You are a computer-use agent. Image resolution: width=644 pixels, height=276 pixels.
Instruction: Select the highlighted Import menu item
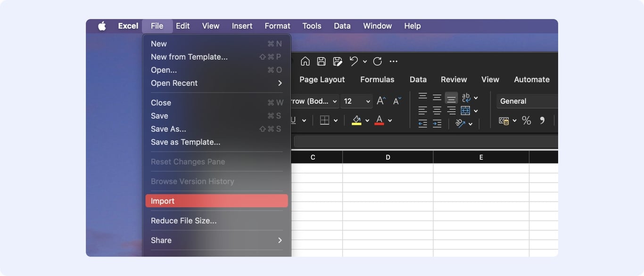click(216, 201)
